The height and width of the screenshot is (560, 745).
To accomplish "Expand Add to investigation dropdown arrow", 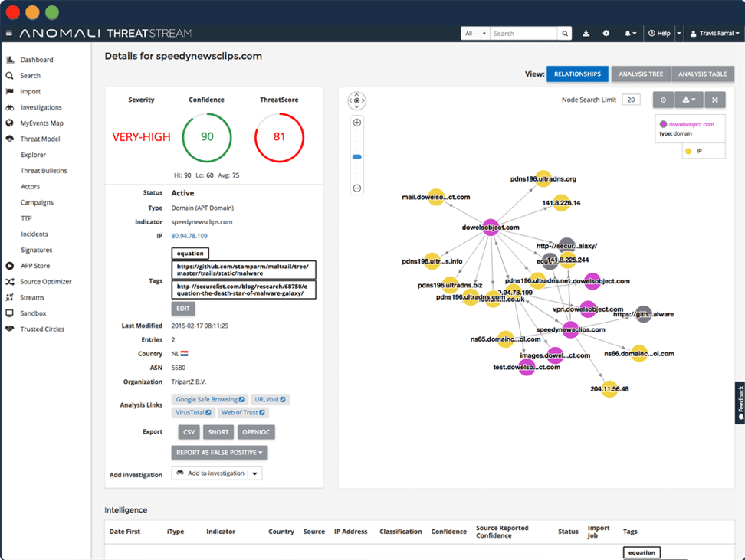I will pyautogui.click(x=255, y=473).
